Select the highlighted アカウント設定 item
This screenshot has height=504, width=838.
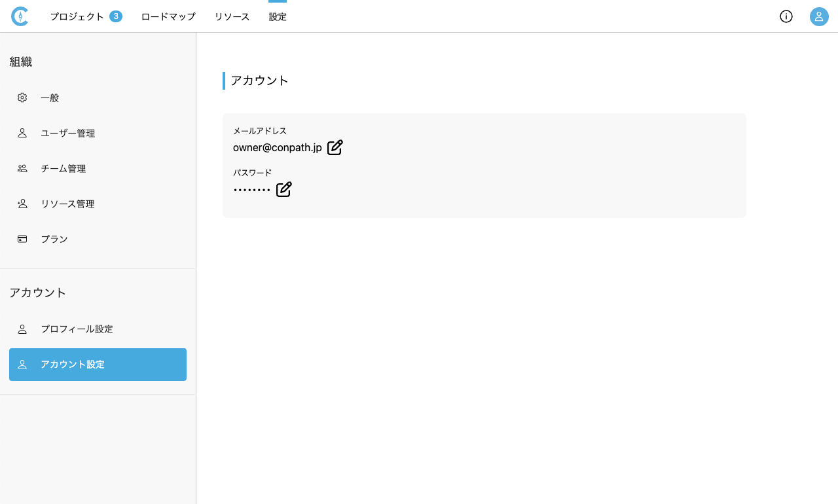tap(98, 365)
